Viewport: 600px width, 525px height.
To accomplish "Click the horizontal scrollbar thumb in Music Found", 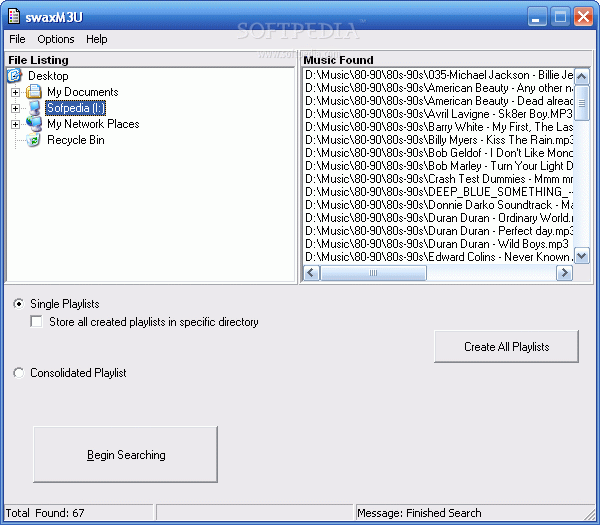I will (373, 273).
